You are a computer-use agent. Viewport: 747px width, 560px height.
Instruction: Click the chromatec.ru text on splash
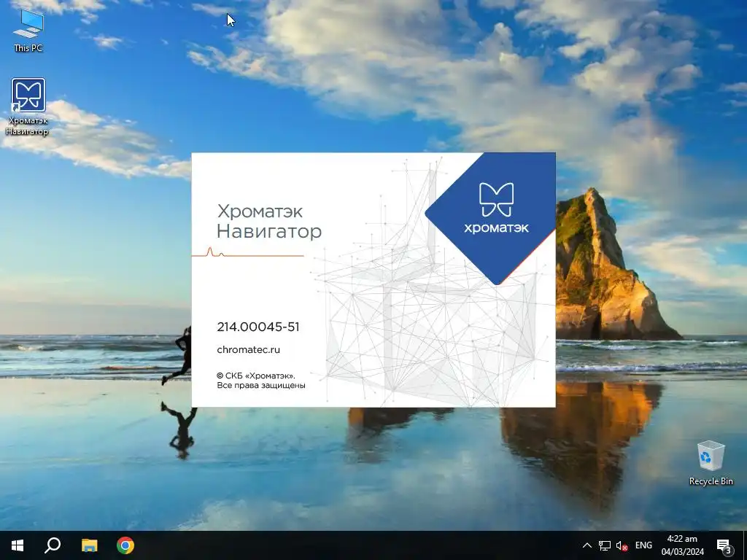pos(248,349)
